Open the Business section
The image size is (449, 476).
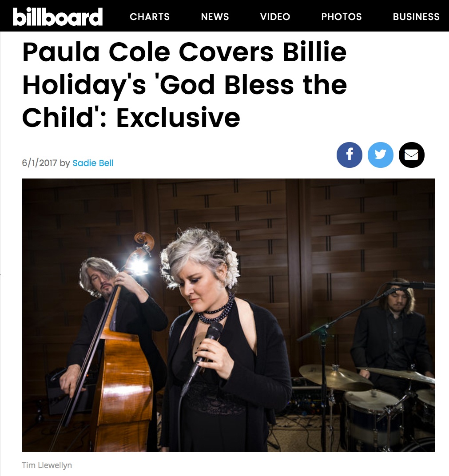click(x=416, y=16)
